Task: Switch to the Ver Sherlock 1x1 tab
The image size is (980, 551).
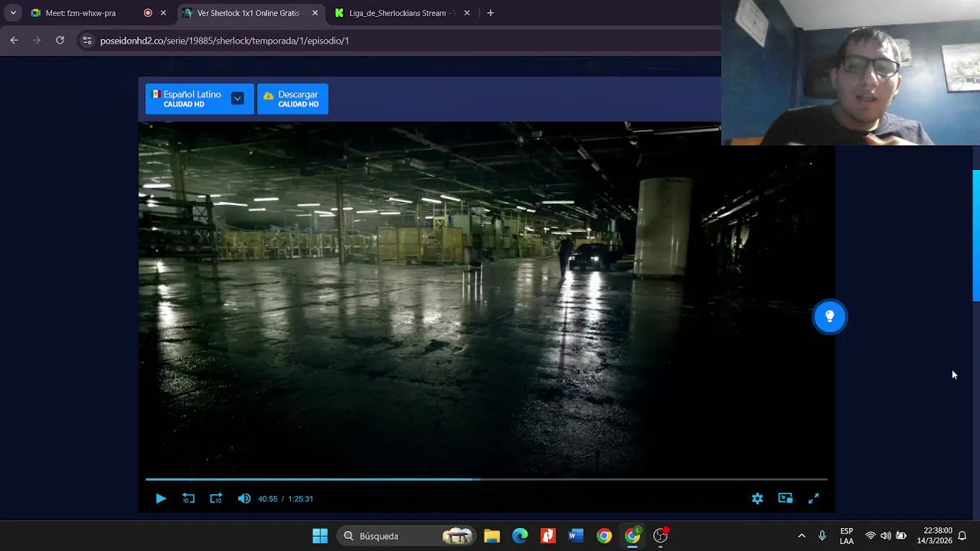Action: click(x=249, y=13)
